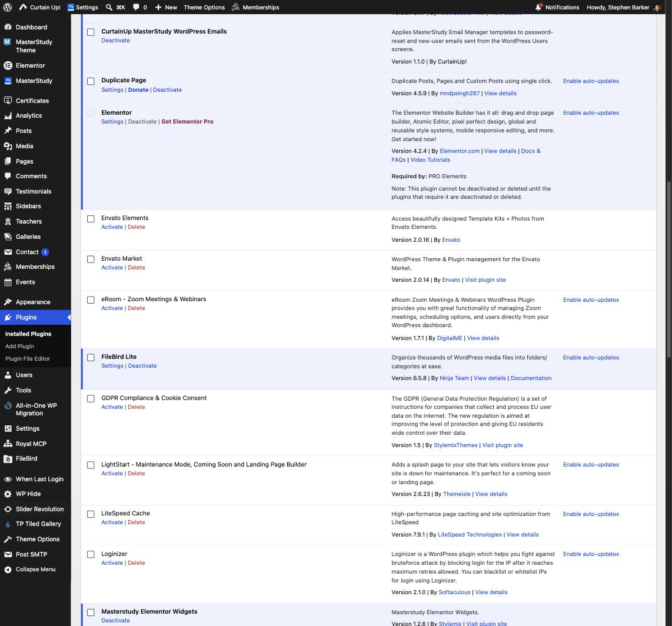Click the Slider Revolution icon
This screenshot has width=672, height=626.
(8, 509)
